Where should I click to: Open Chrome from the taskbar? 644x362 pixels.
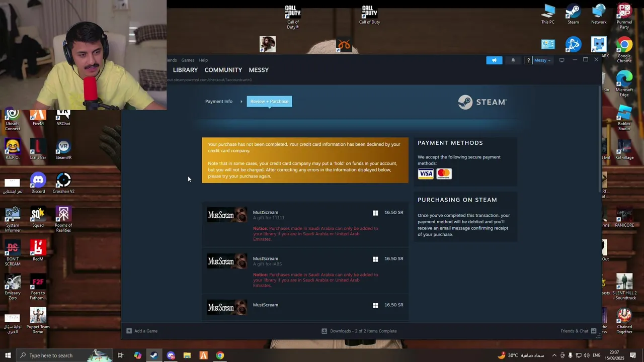[x=220, y=355]
